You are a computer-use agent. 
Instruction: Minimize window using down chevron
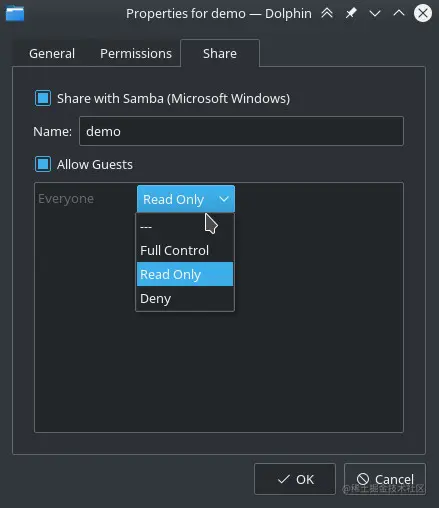click(375, 14)
